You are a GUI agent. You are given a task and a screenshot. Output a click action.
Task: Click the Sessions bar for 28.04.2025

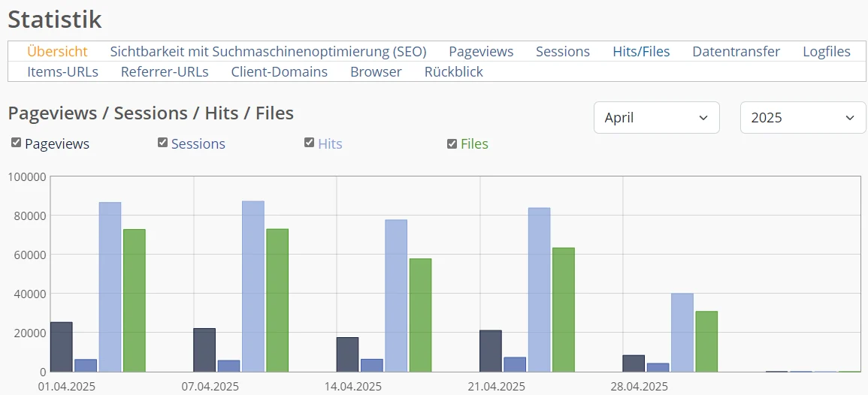[x=658, y=367]
